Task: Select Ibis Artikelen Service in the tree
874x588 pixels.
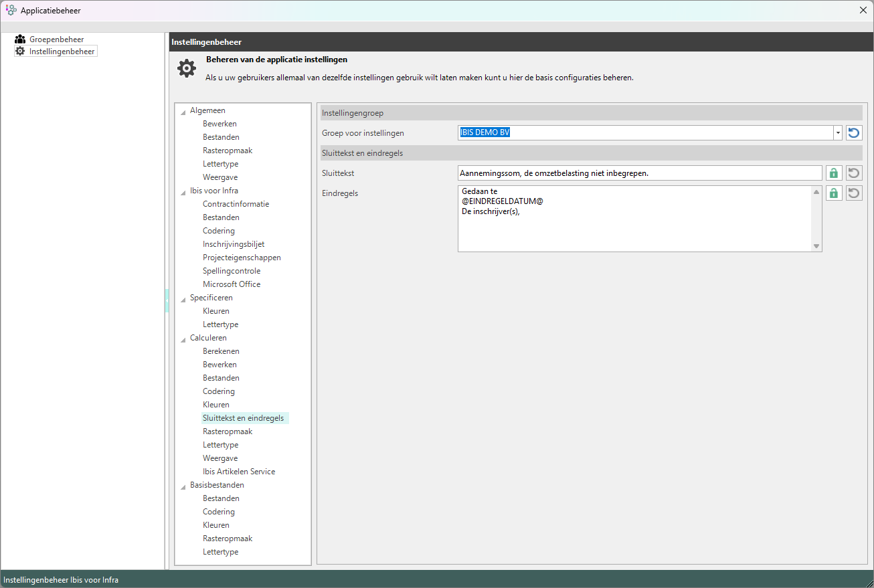Action: coord(239,472)
